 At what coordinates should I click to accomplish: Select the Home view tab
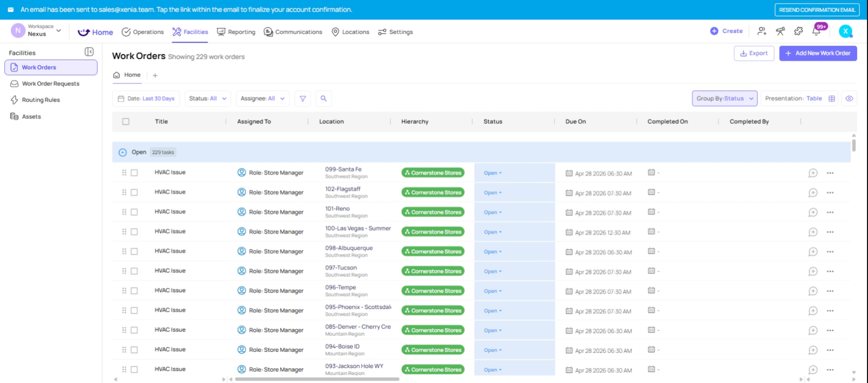[127, 75]
